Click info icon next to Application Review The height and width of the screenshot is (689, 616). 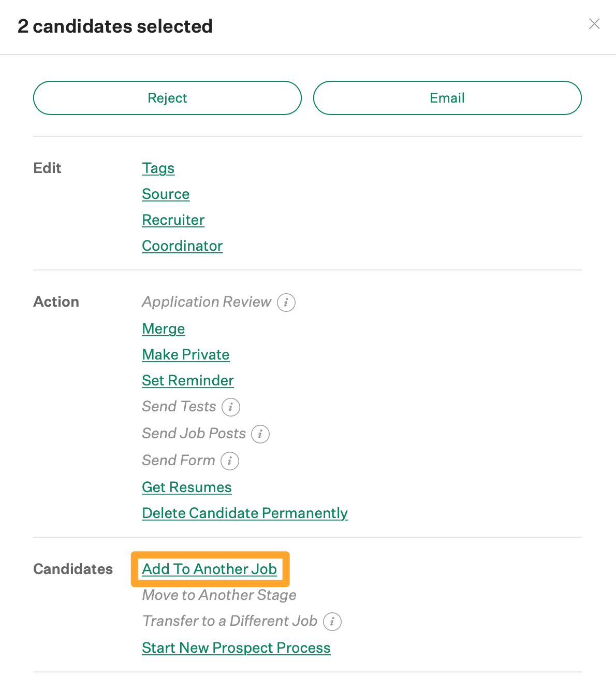point(286,303)
